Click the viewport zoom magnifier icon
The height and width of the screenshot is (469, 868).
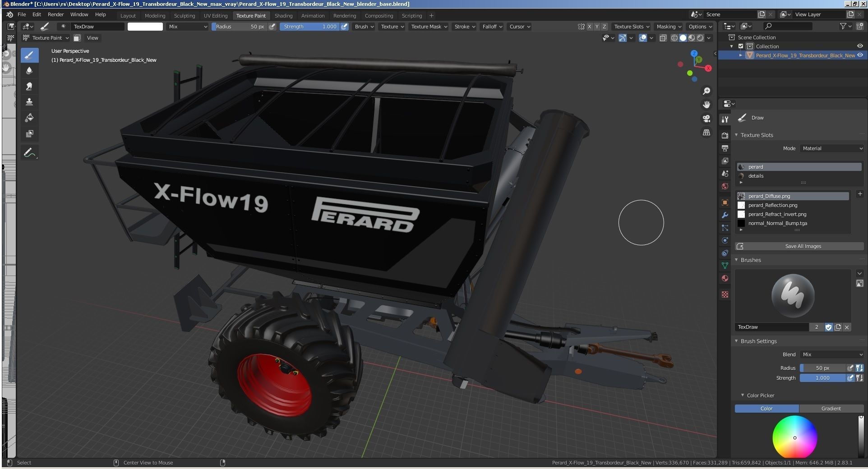[706, 91]
